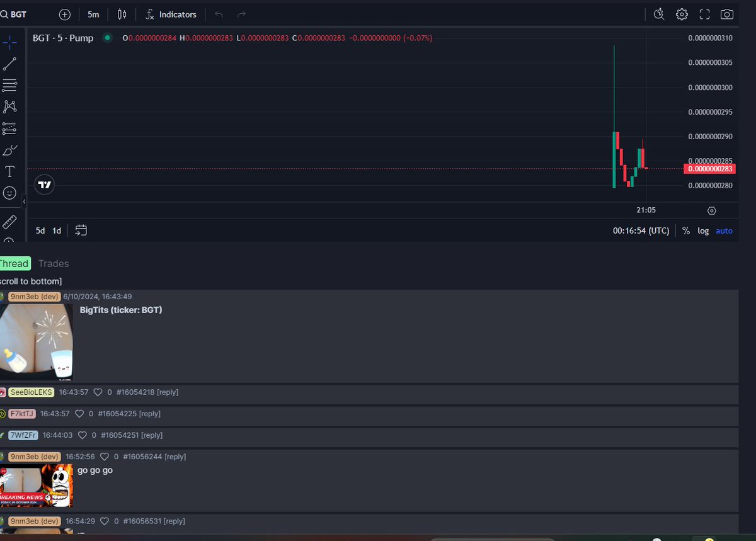Image resolution: width=756 pixels, height=541 pixels.
Task: Click the go go go comment text
Action: coord(95,470)
